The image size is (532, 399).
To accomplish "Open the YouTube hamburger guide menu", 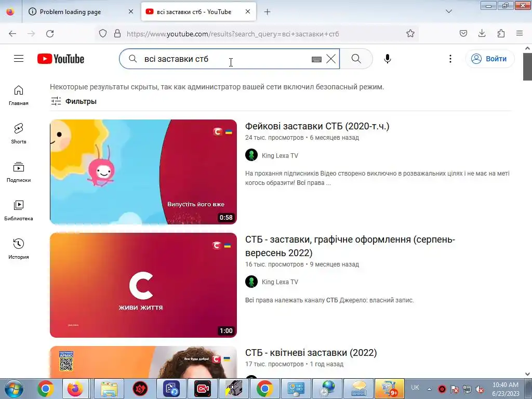I will point(19,59).
